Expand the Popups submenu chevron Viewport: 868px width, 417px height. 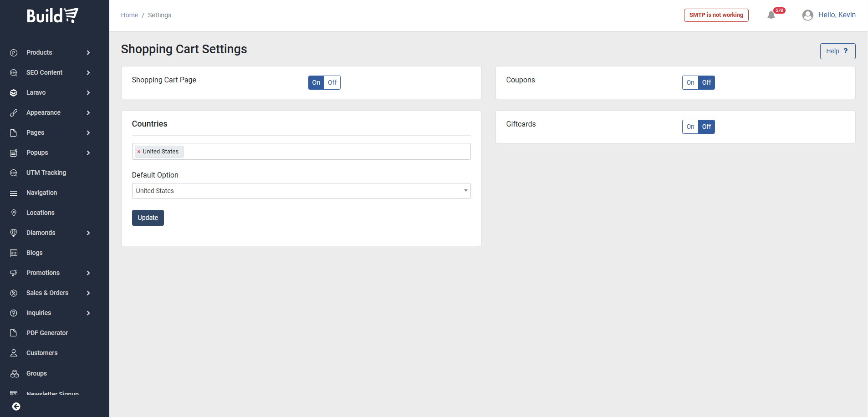coord(88,153)
